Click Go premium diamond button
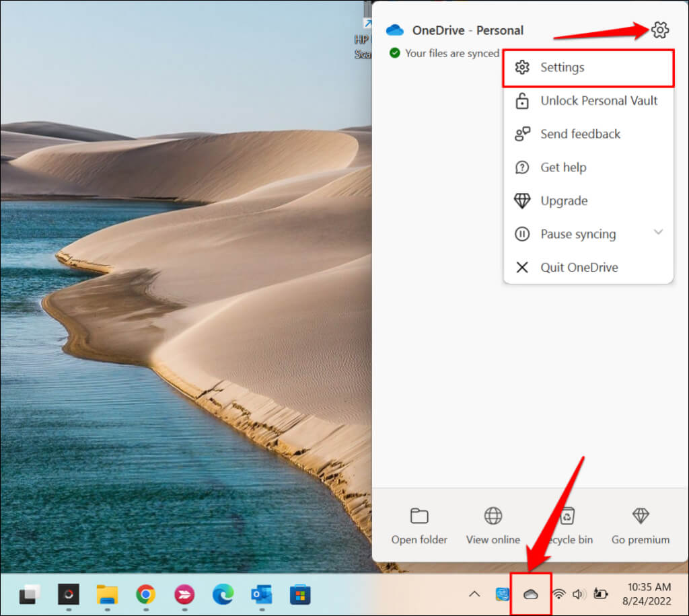 coord(641,526)
